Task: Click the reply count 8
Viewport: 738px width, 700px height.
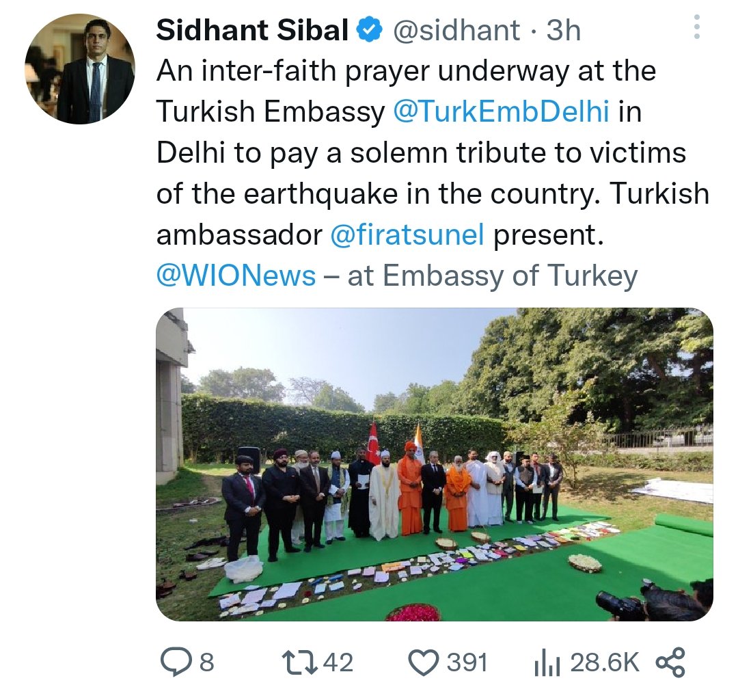Action: point(206,662)
